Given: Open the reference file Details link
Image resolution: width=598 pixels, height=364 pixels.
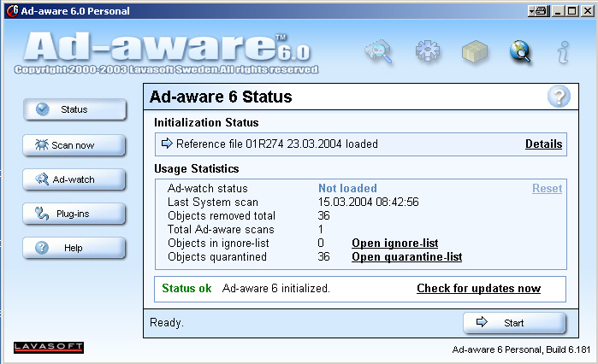Looking at the screenshot, I should pos(543,144).
